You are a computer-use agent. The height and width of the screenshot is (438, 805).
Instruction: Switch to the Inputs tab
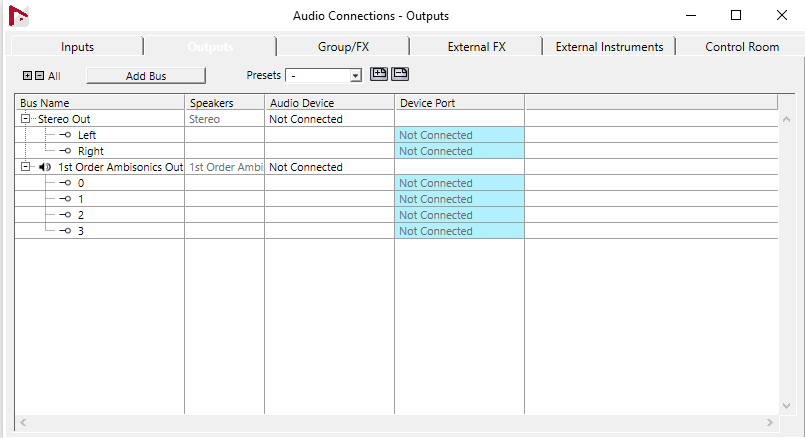[x=77, y=47]
